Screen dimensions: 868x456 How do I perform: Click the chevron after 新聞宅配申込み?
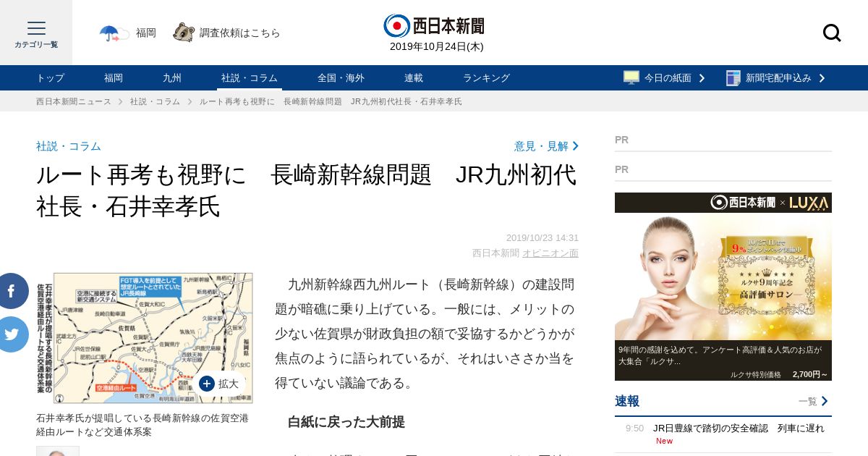(822, 77)
